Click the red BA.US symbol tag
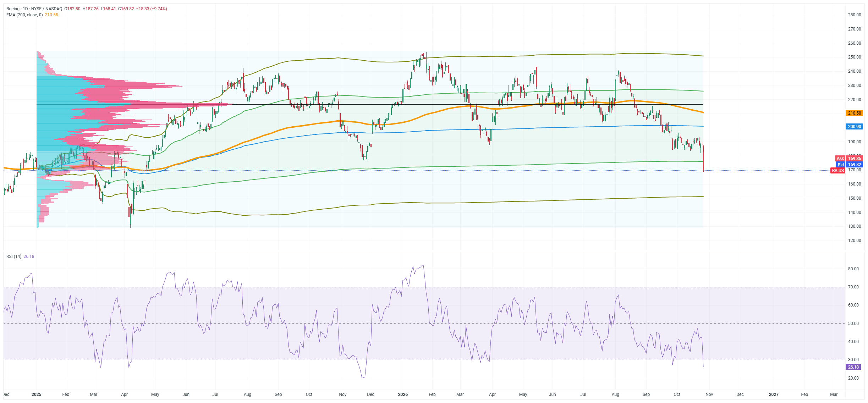 838,171
